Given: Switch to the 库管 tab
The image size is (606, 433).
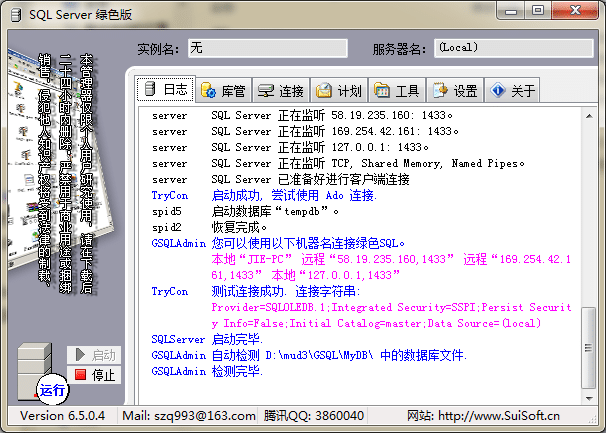Looking at the screenshot, I should (224, 91).
